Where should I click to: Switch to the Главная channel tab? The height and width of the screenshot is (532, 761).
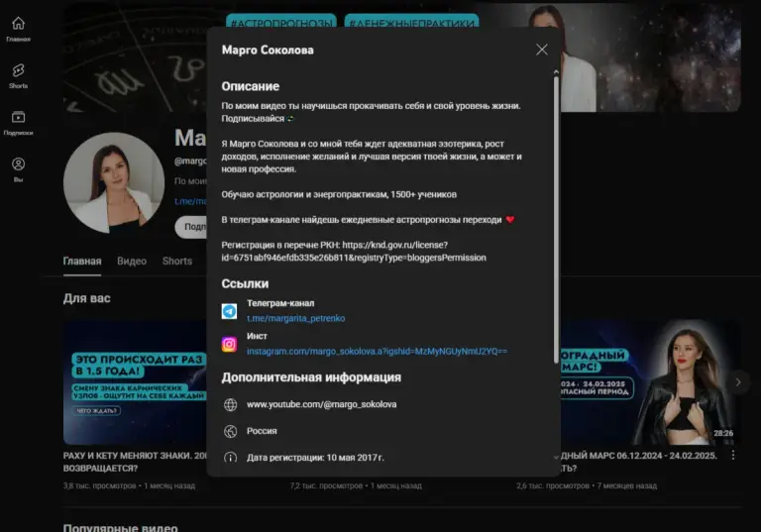click(x=82, y=262)
